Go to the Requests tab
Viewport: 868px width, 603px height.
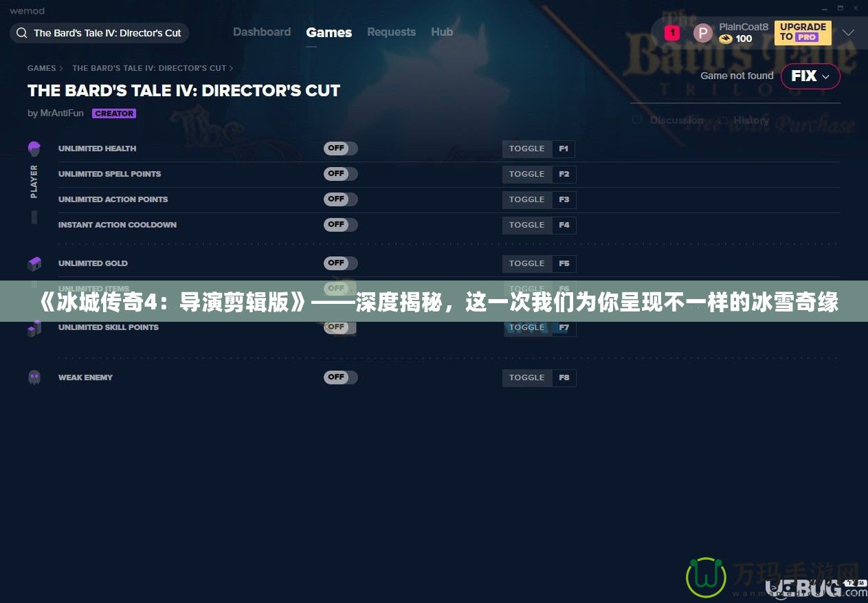coord(391,32)
